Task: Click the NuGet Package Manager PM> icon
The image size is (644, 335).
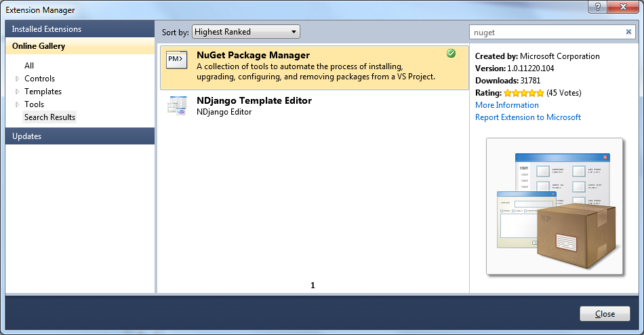Action: 176,61
